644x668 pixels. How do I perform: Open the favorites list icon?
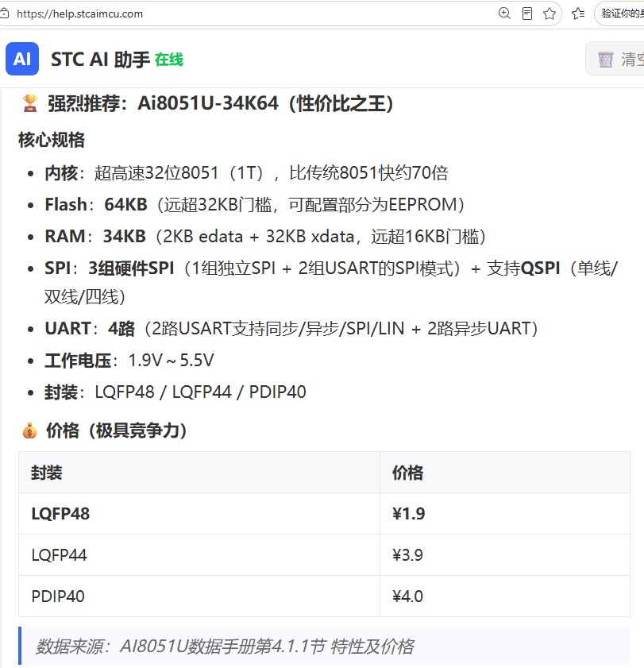click(x=578, y=14)
